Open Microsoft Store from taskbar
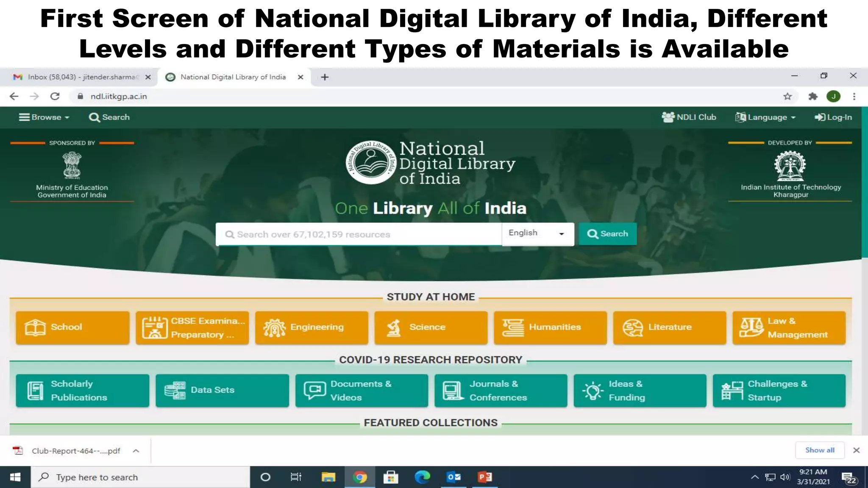The image size is (868, 488). point(391,477)
